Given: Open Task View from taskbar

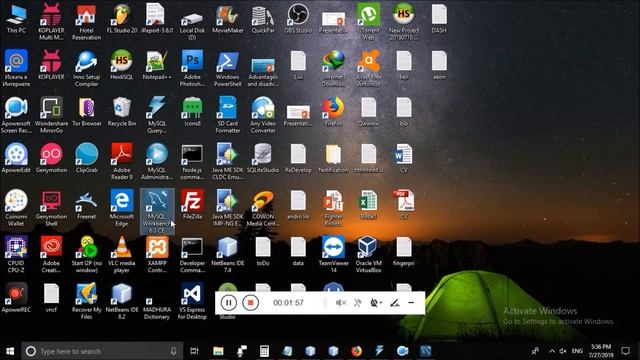Looking at the screenshot, I should coord(194,351).
